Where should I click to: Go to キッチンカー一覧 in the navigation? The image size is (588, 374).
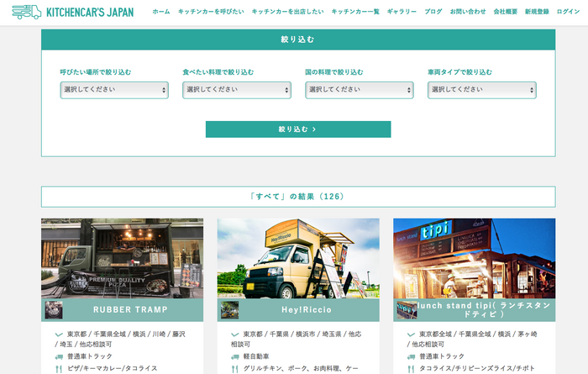[x=355, y=12]
